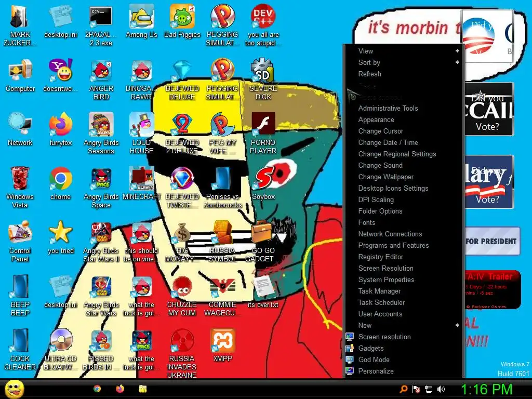
Task: Choose Change Cursor menu entry
Action: (403, 131)
